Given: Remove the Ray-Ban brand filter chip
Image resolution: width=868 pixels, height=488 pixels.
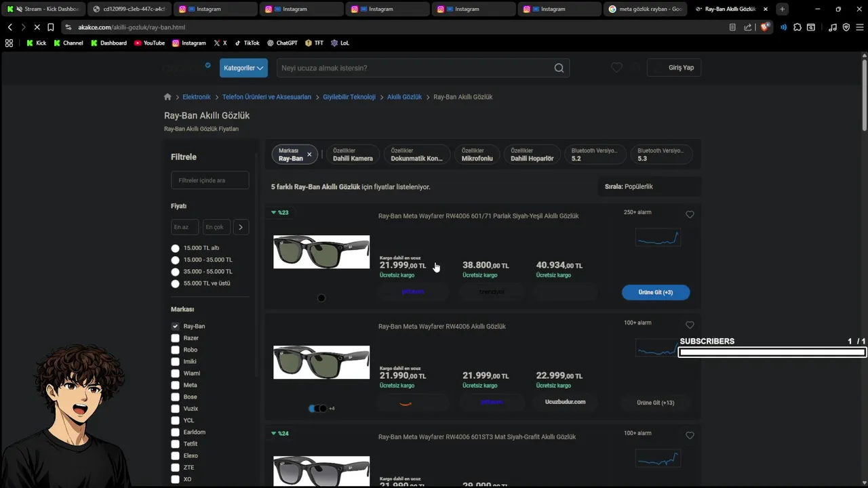Looking at the screenshot, I should click(309, 155).
